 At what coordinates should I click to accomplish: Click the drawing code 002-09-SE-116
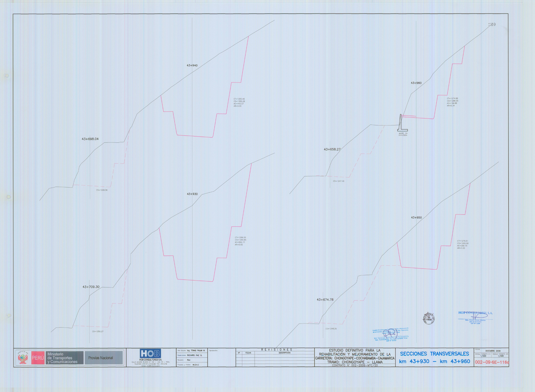(x=492, y=362)
